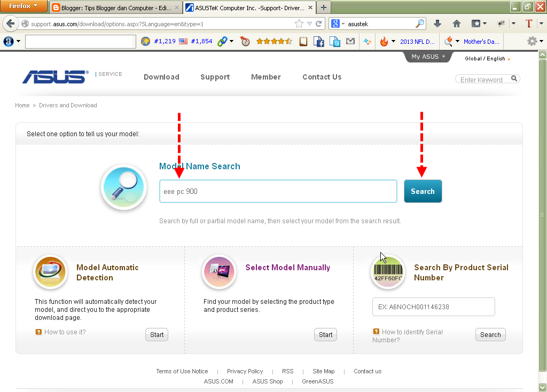Click the scrollbar down arrow

click(x=543, y=387)
